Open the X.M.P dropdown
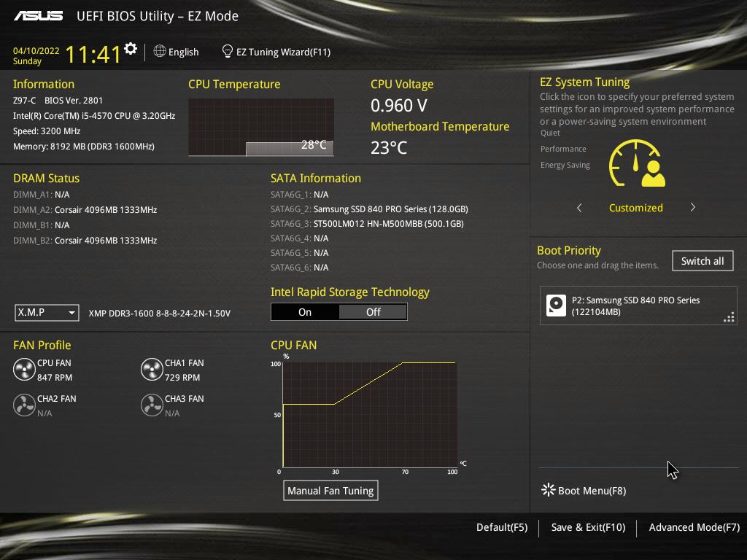 (x=47, y=313)
